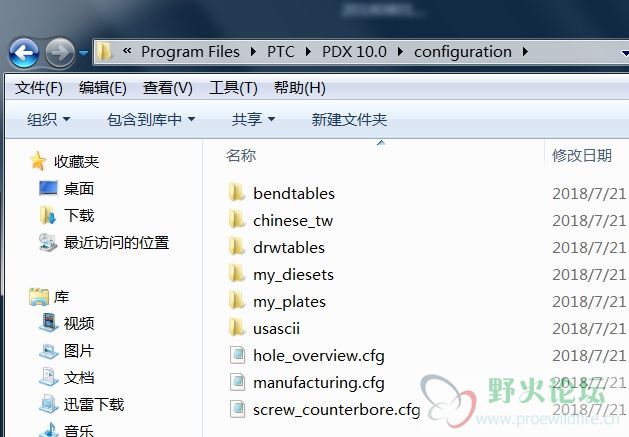Viewport: 629px width, 437px height.
Task: Sort by the 名称 column header
Action: (x=241, y=155)
